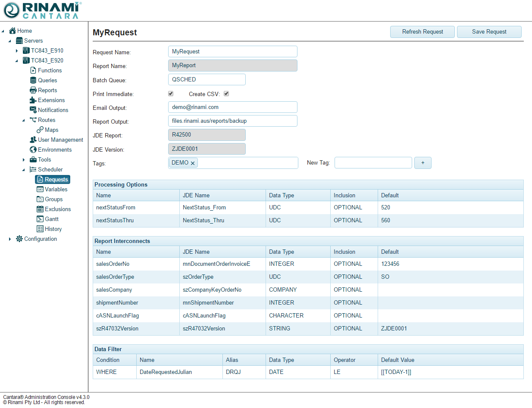Expand the Tools tree node
The image size is (532, 408).
tap(24, 160)
